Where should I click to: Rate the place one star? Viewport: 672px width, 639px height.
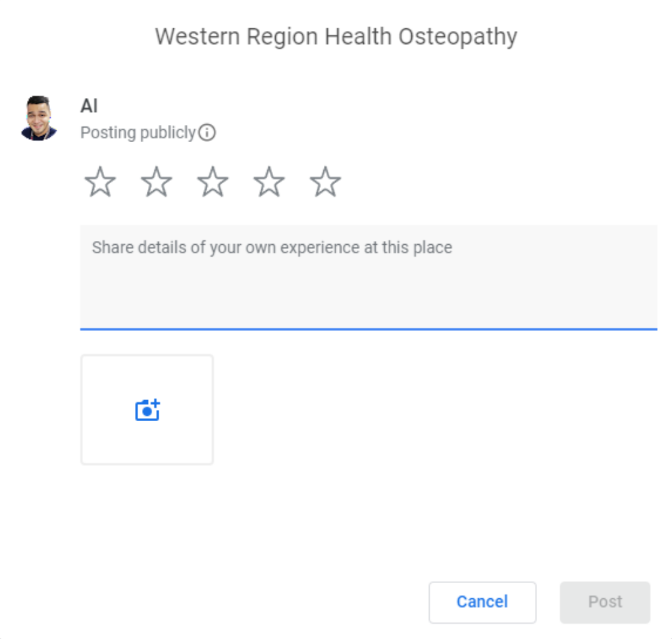(x=100, y=182)
